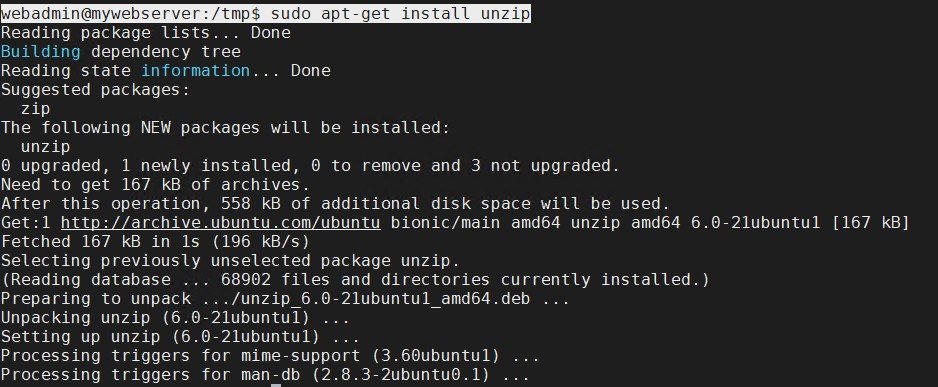Click the cyan word 'information'
Viewport: 938px width, 387px height.
click(196, 71)
